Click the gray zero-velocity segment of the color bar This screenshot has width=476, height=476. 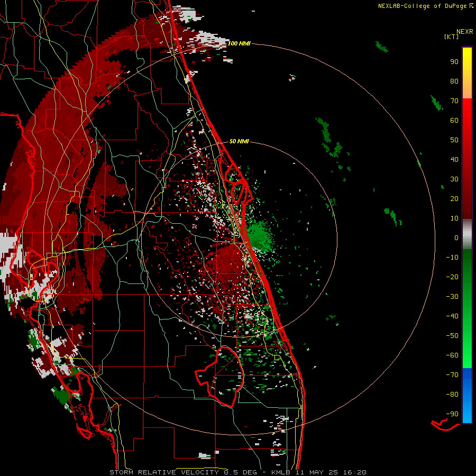pyautogui.click(x=467, y=234)
